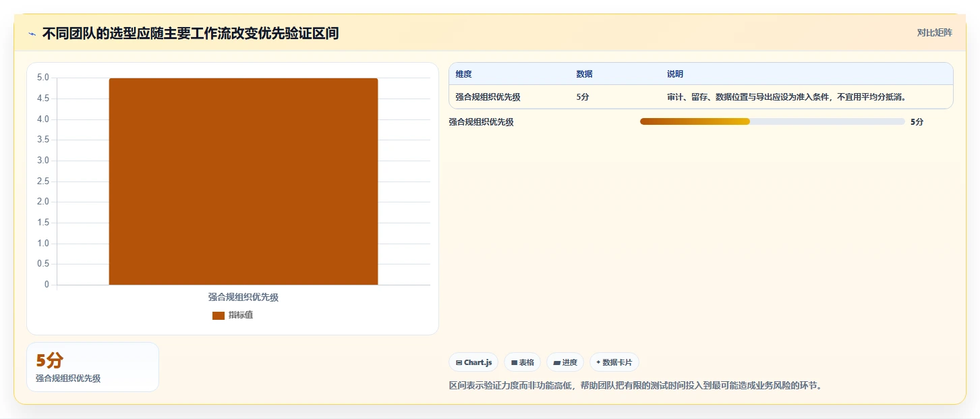Click the heading 不同团队的选型应随主要工作流改变优先验证区间
The image size is (980, 419).
click(190, 33)
